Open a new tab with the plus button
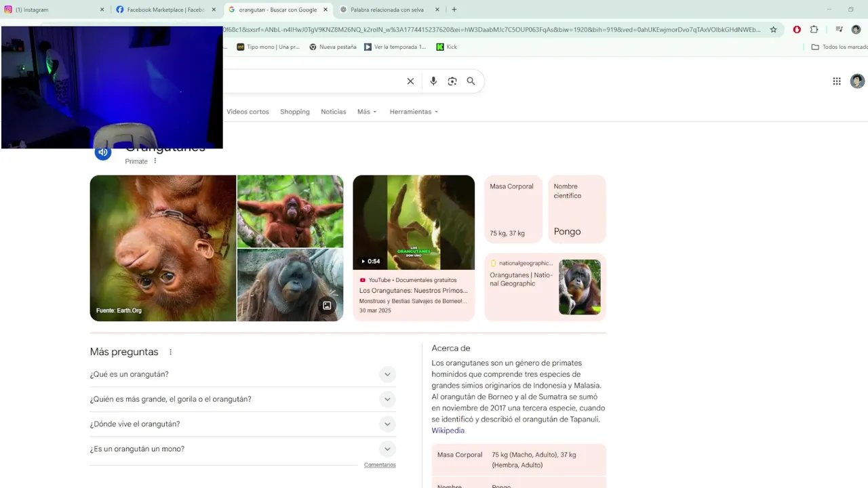This screenshot has width=868, height=488. [x=454, y=9]
